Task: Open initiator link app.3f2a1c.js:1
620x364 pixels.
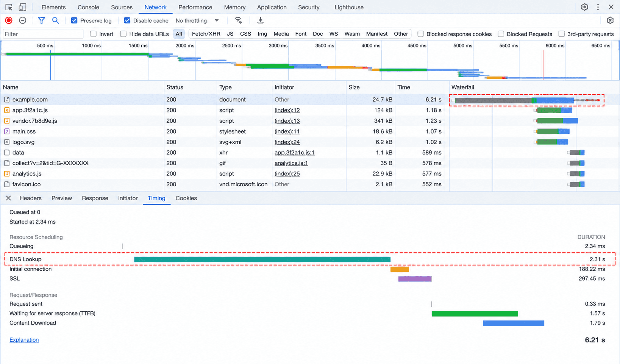Action: [294, 153]
